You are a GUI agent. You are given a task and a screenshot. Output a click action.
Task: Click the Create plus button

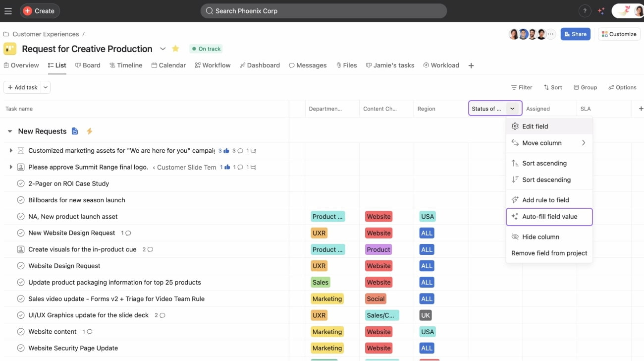[x=40, y=10]
